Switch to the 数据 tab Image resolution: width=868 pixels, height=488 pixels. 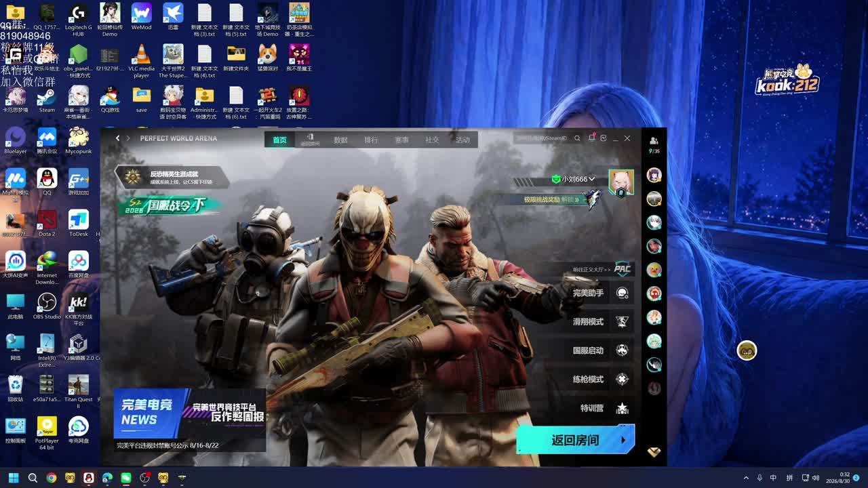tap(340, 140)
